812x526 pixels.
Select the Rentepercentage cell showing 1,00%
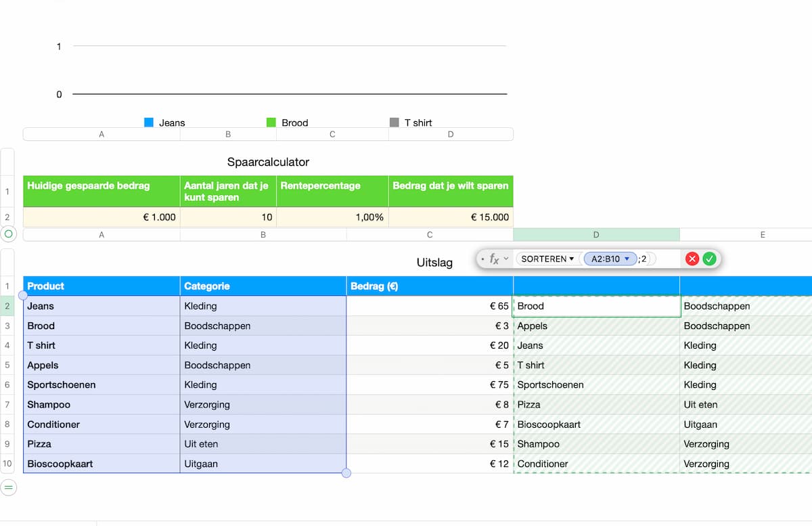click(332, 217)
